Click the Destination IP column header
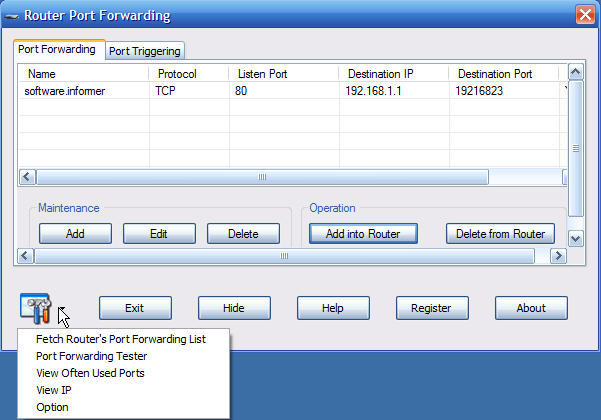This screenshot has width=601, height=420. coord(394,74)
